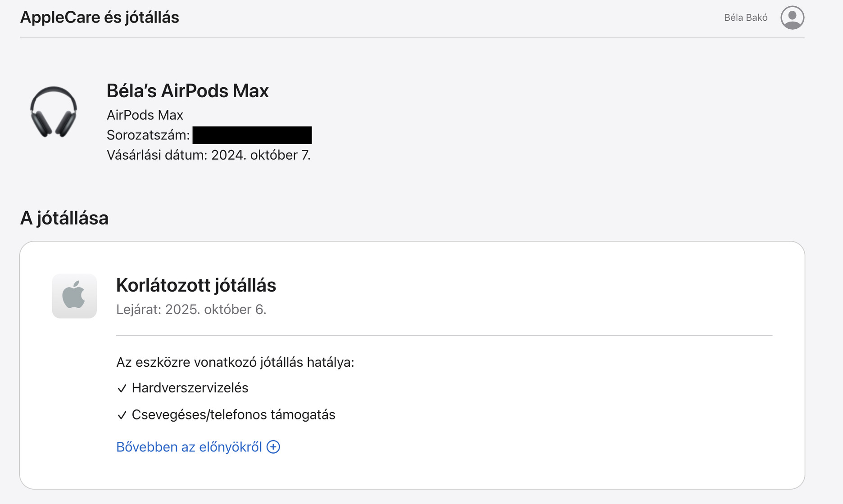This screenshot has height=504, width=843.
Task: Click the Apple logo on the warranty card
Action: [75, 295]
